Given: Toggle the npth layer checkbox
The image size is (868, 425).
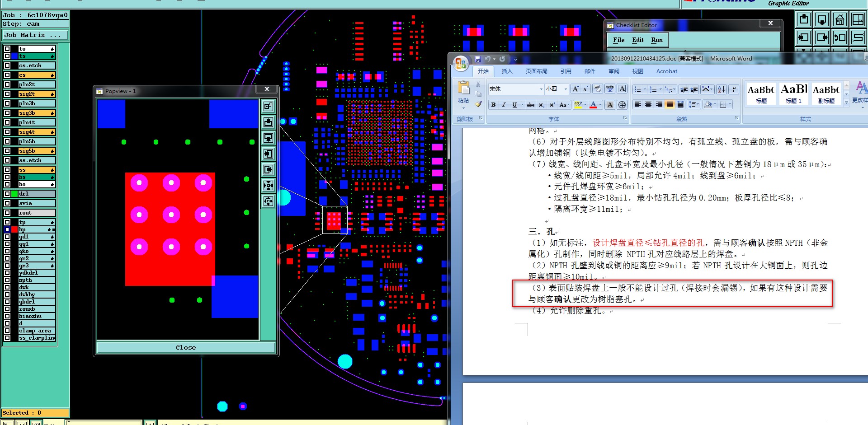Looking at the screenshot, I should 7,280.
